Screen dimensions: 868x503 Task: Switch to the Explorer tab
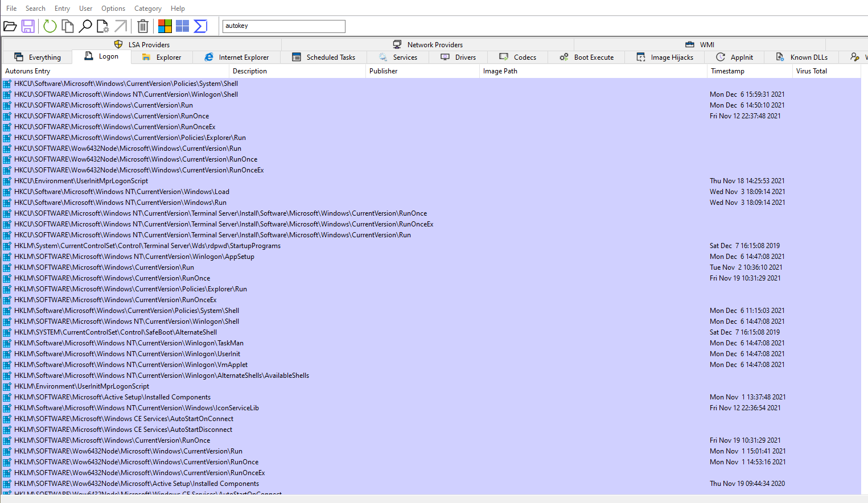(162, 57)
